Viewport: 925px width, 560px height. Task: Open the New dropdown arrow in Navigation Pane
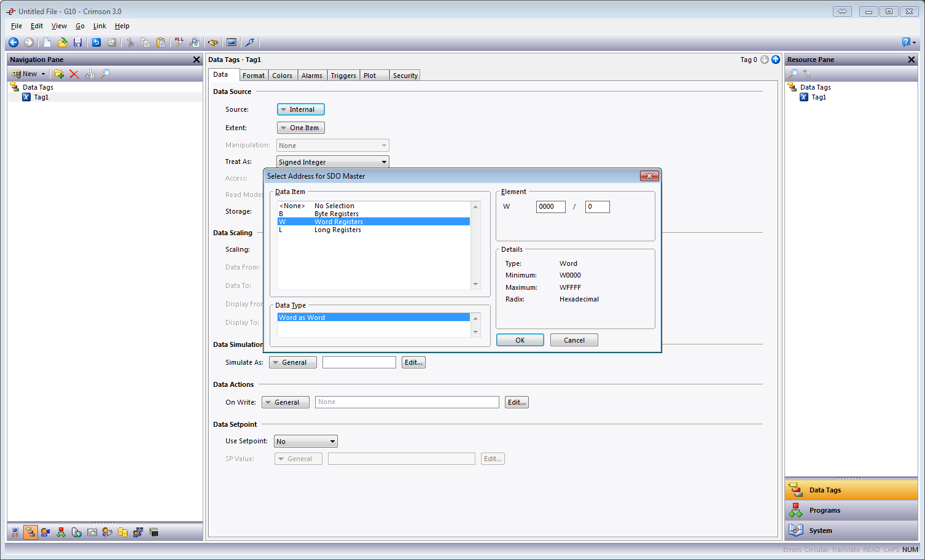(43, 74)
